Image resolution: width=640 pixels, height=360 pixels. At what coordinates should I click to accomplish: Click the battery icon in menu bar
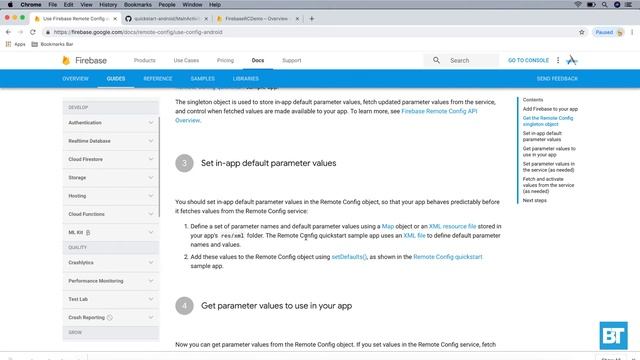(591, 4)
